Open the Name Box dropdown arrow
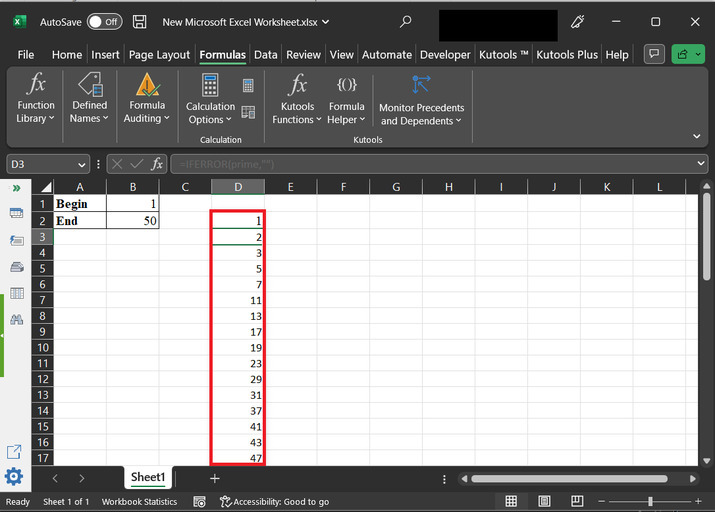 coord(82,164)
